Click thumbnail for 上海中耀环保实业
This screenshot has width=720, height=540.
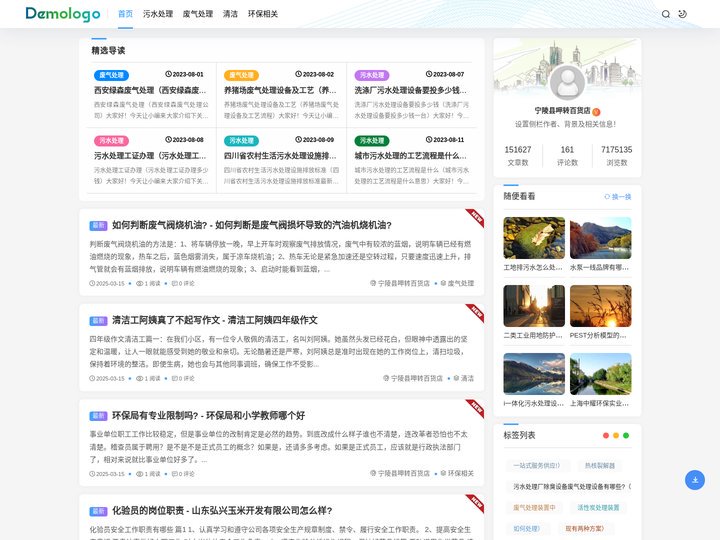click(601, 374)
